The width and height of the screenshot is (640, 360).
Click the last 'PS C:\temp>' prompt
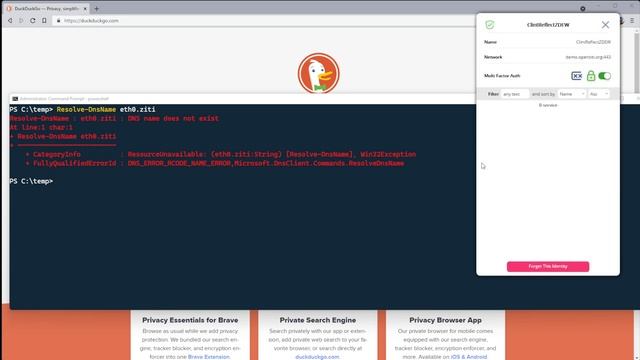pyautogui.click(x=31, y=181)
